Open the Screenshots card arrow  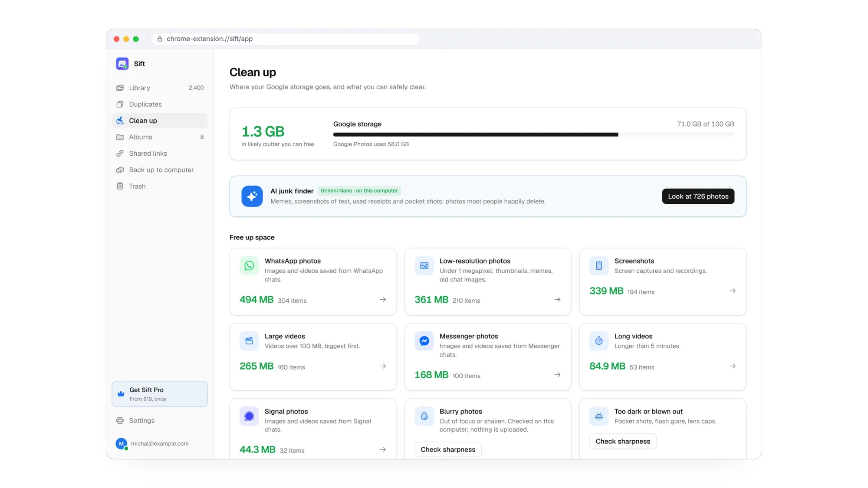pos(733,291)
